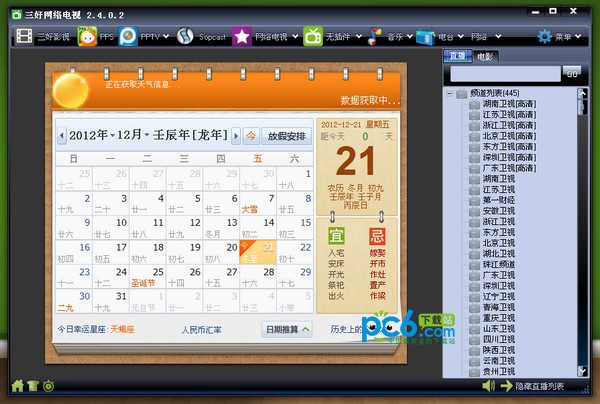Expand the 网络电视 dropdown arrow
This screenshot has height=404, width=600.
(x=295, y=37)
